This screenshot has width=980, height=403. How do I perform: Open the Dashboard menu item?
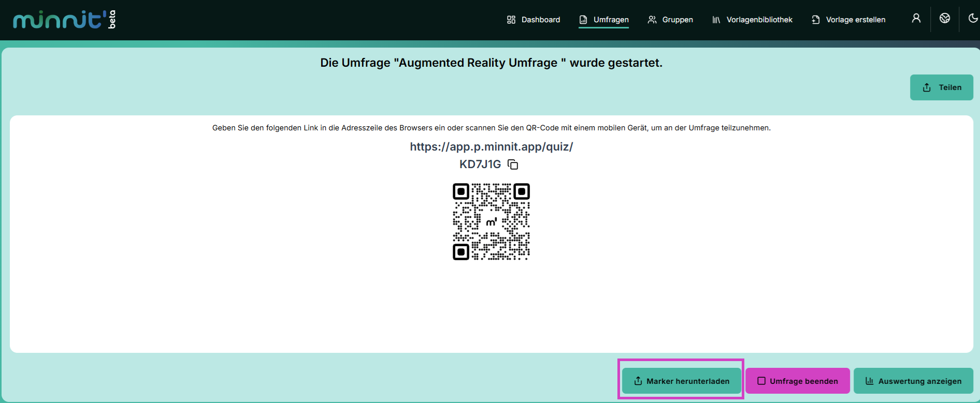534,20
